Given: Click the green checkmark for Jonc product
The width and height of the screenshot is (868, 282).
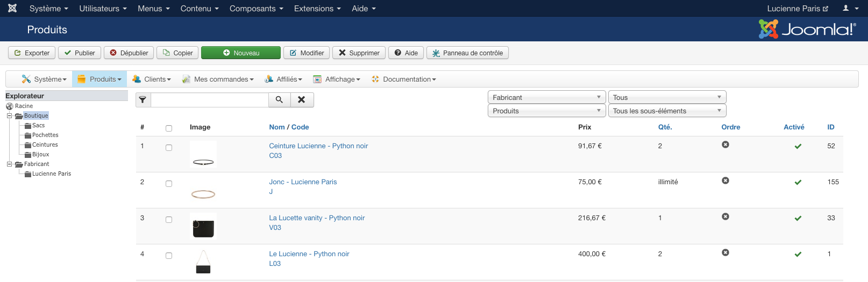Looking at the screenshot, I should click(x=798, y=182).
